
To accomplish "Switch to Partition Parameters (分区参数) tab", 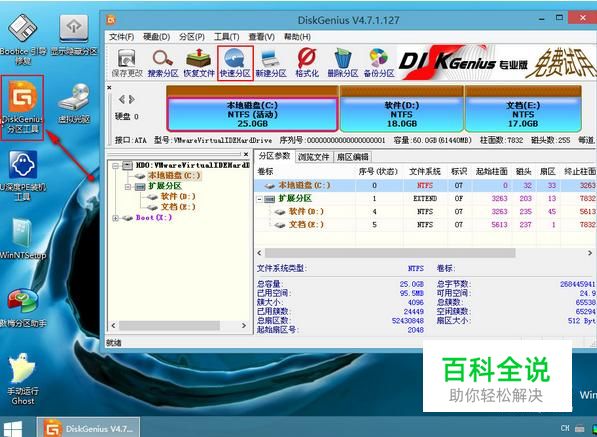I will pyautogui.click(x=275, y=156).
